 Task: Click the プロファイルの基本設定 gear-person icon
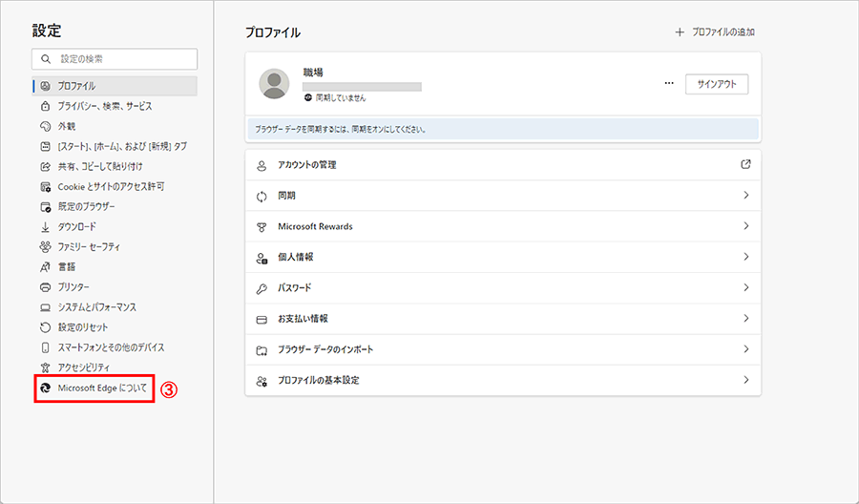(262, 381)
